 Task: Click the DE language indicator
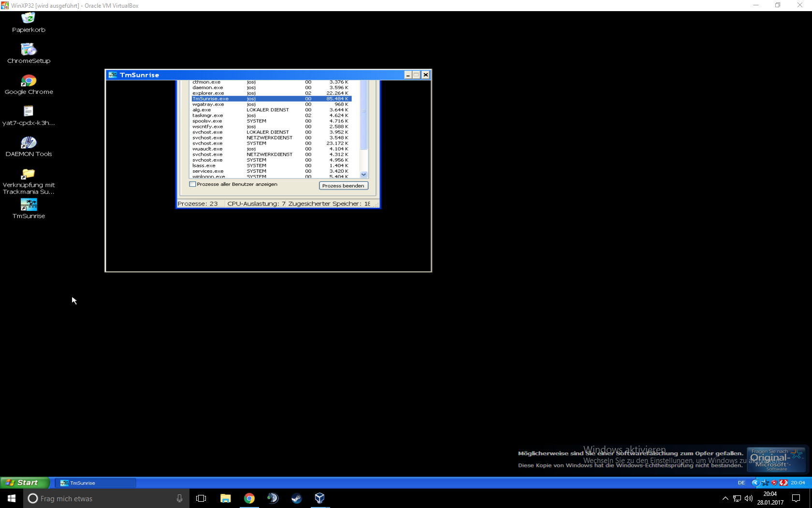(x=741, y=483)
